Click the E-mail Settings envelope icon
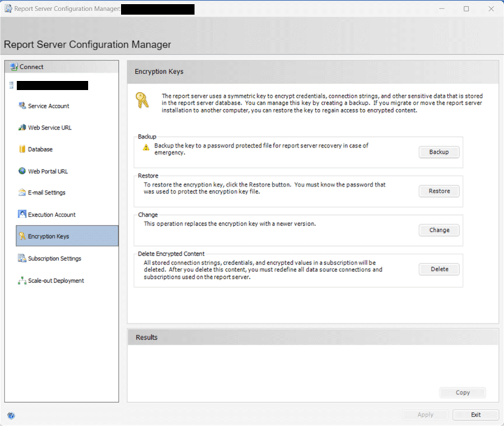 pos(22,193)
